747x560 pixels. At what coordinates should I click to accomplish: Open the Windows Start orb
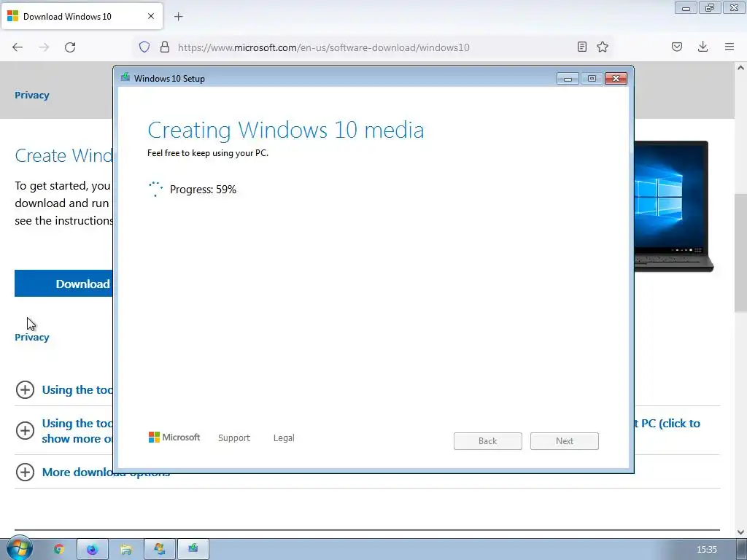click(x=20, y=548)
